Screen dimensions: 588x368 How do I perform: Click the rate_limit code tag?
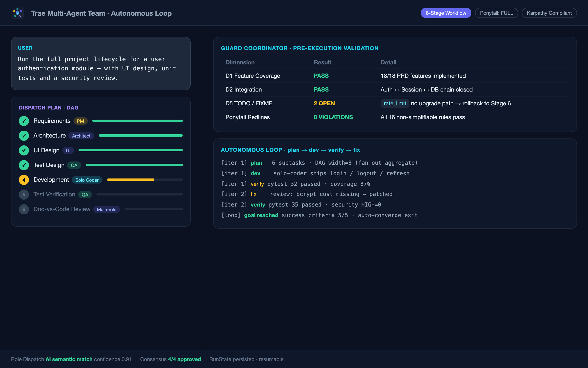point(395,103)
